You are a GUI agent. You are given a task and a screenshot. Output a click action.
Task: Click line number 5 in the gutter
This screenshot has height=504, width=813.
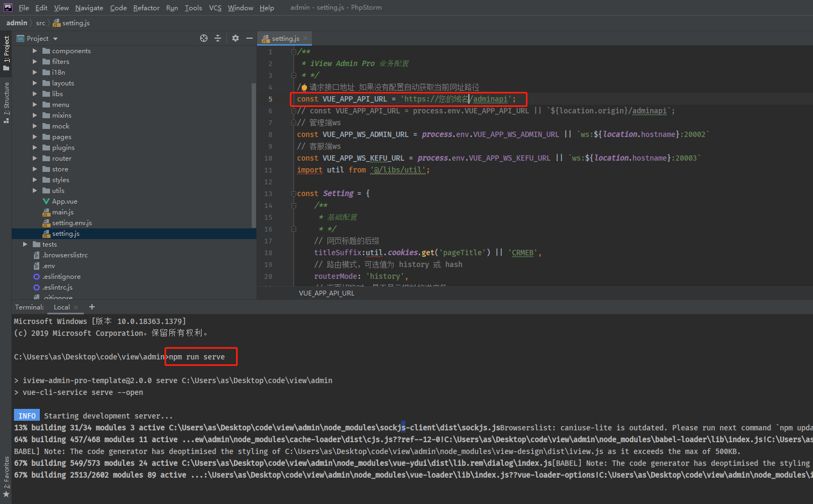(270, 99)
